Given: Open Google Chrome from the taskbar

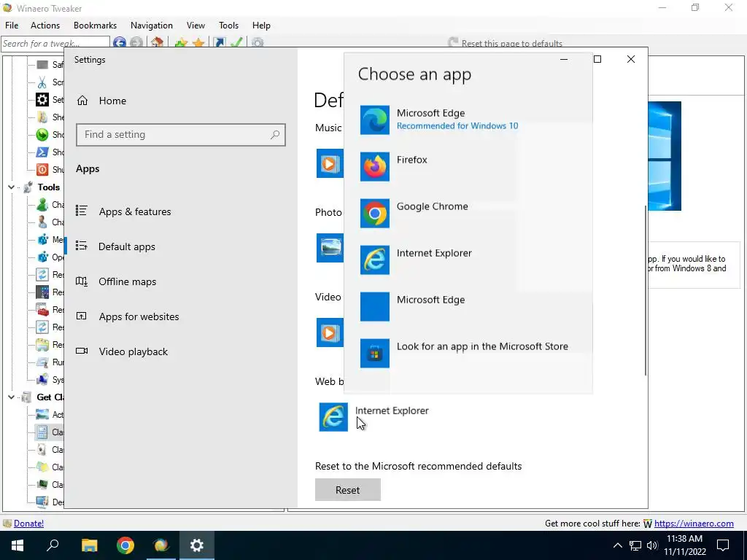Looking at the screenshot, I should point(125,545).
